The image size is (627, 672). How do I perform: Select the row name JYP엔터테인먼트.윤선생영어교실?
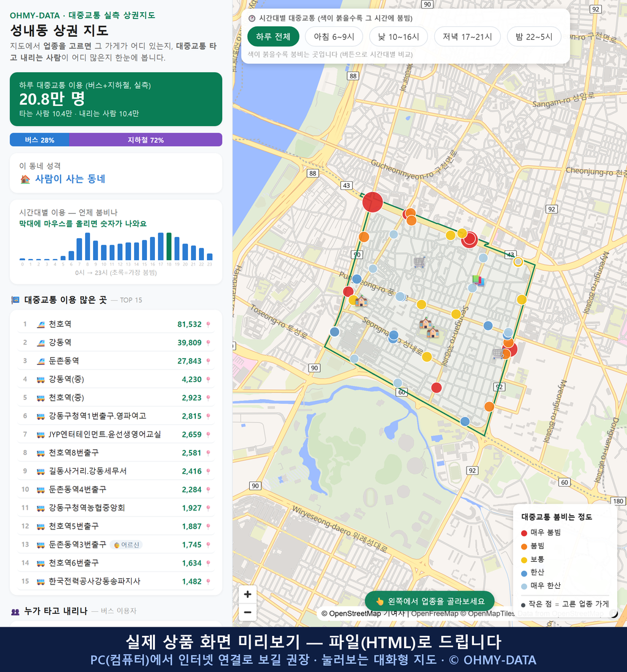click(105, 435)
